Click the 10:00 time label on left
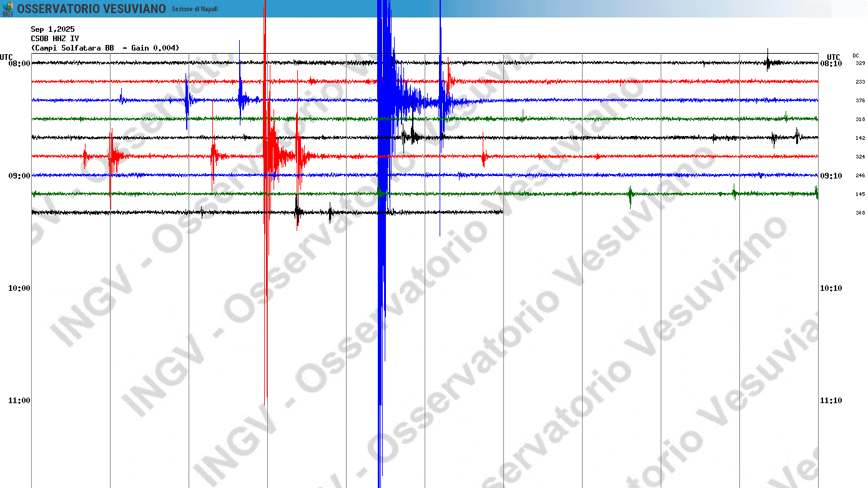Image resolution: width=868 pixels, height=488 pixels. pyautogui.click(x=19, y=288)
